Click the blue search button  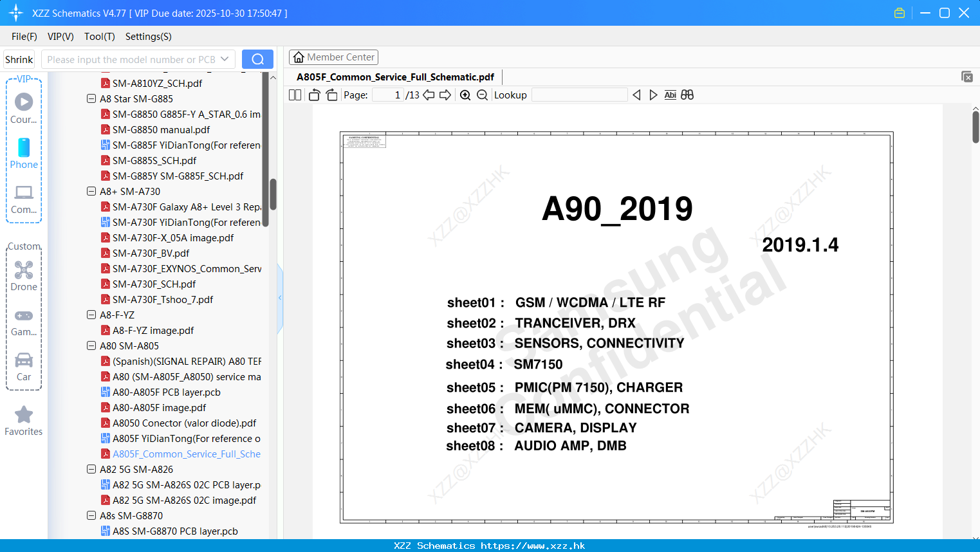[257, 59]
